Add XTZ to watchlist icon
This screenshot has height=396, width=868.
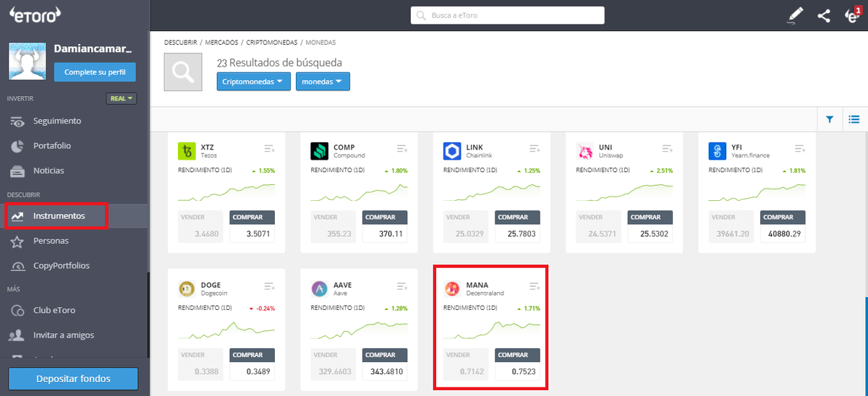pyautogui.click(x=270, y=148)
